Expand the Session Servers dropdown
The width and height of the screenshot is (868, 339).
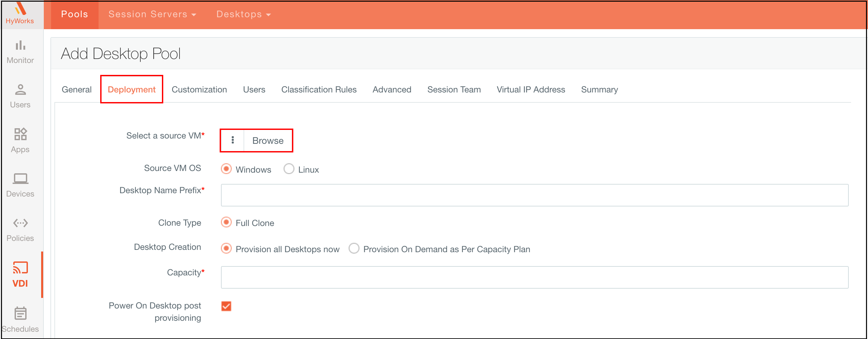coord(152,15)
